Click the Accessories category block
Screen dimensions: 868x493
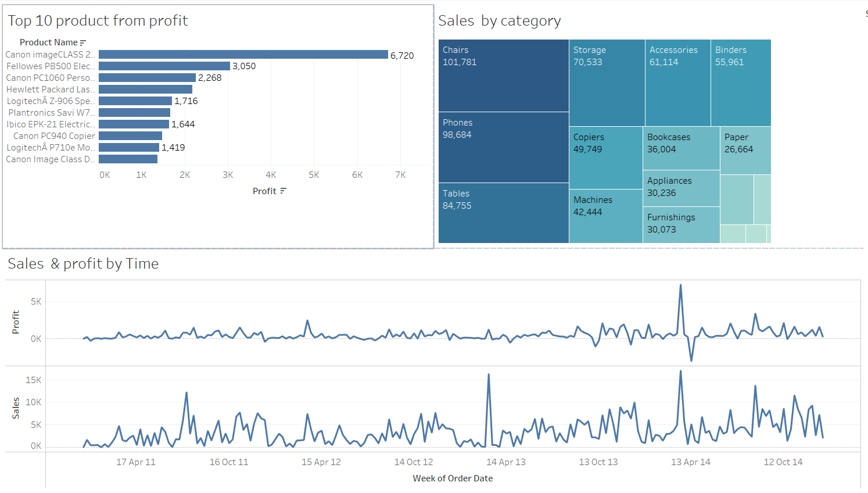677,83
